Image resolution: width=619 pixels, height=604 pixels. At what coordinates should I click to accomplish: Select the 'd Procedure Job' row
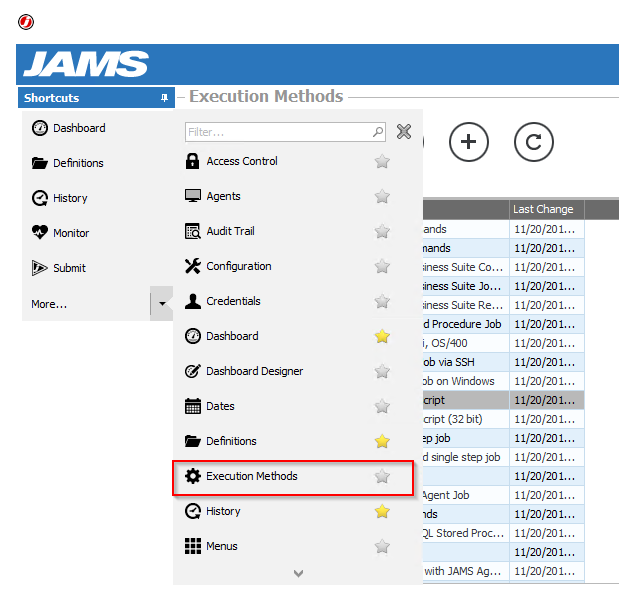[x=503, y=324]
